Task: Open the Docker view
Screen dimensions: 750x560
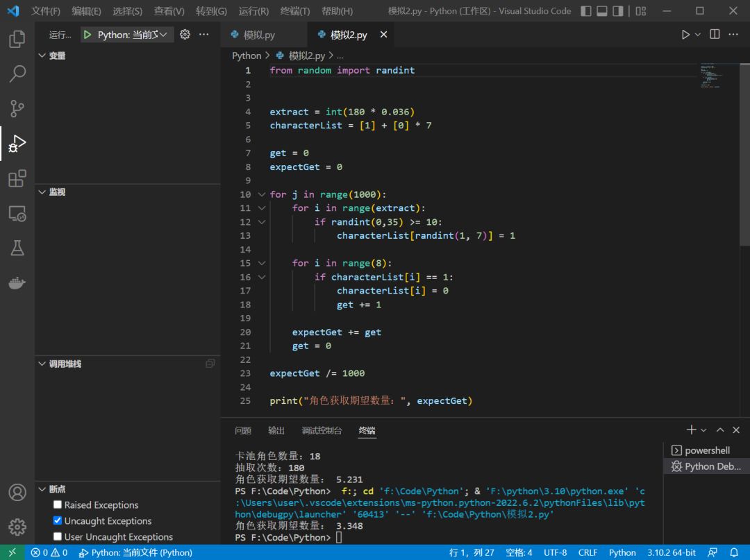Action: (17, 283)
